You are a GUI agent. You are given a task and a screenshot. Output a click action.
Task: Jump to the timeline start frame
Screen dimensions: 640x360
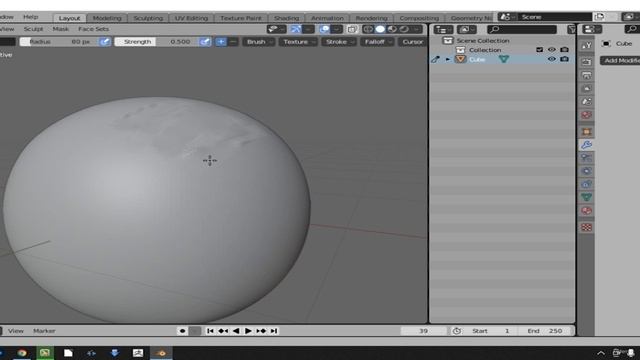point(210,331)
